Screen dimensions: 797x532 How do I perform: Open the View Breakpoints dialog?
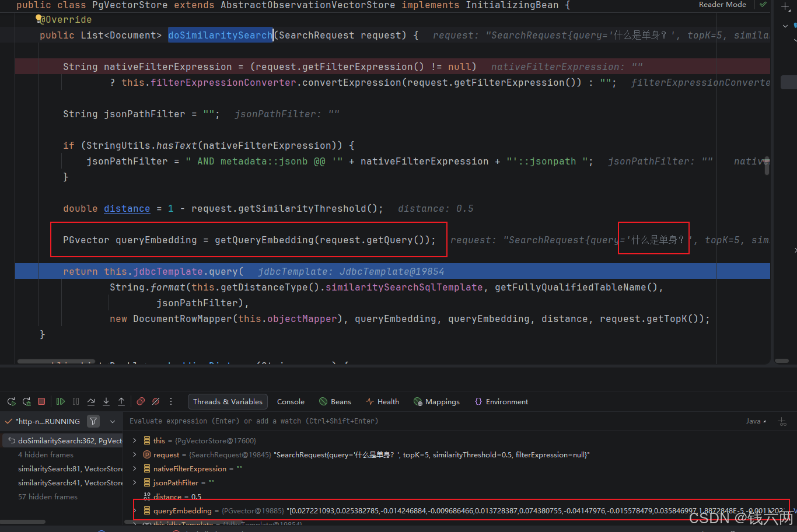point(141,401)
